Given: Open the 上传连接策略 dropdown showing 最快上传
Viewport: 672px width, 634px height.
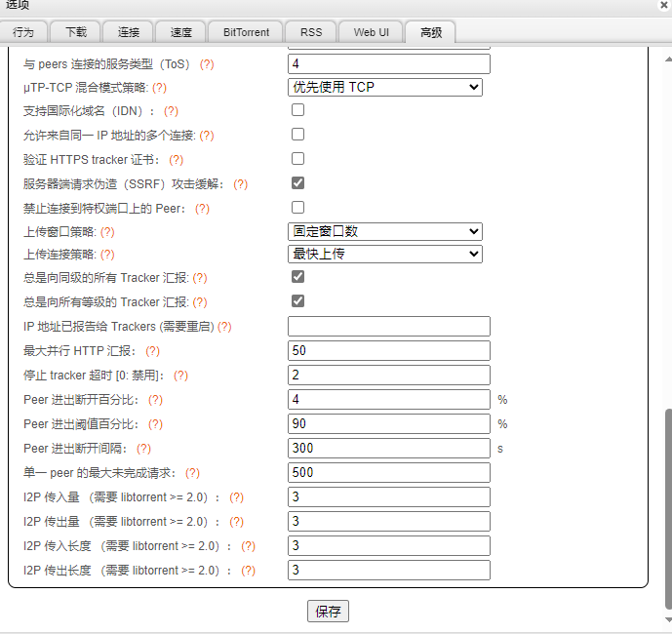Looking at the screenshot, I should coord(385,254).
